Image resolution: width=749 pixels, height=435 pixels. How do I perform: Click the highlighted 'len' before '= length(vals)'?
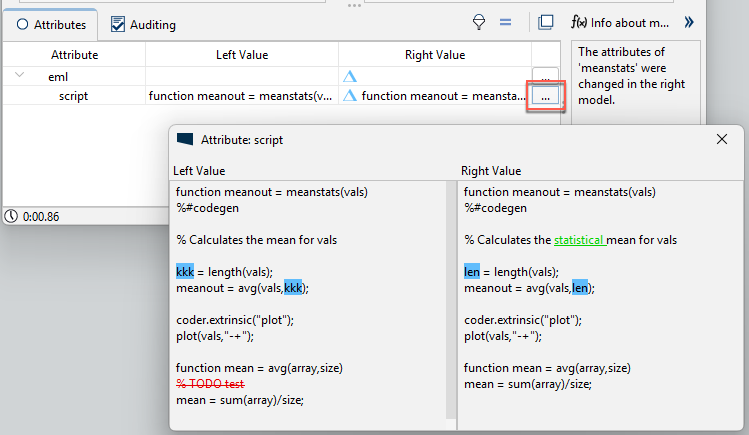(x=471, y=272)
